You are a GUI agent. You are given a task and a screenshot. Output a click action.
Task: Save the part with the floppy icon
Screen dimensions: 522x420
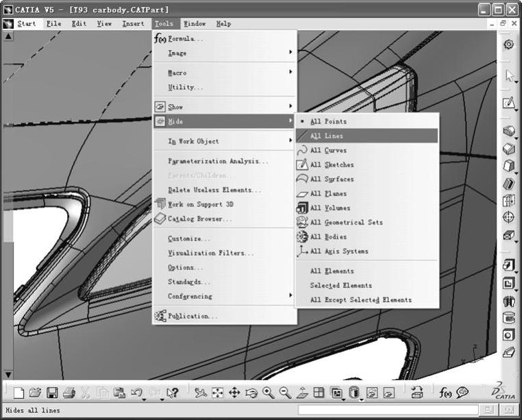tap(52, 393)
